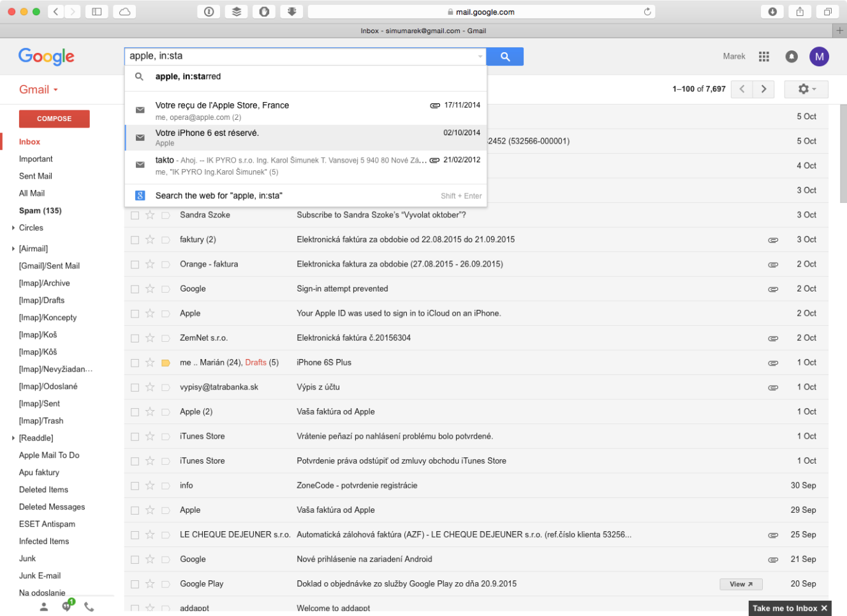Screen dimensions: 847x616
Task: Open the takto conversation suggestion
Action: coord(306,165)
